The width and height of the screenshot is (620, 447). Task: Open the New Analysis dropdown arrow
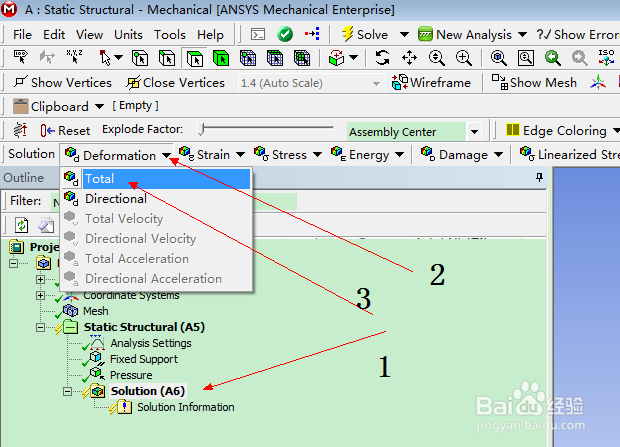click(x=522, y=35)
